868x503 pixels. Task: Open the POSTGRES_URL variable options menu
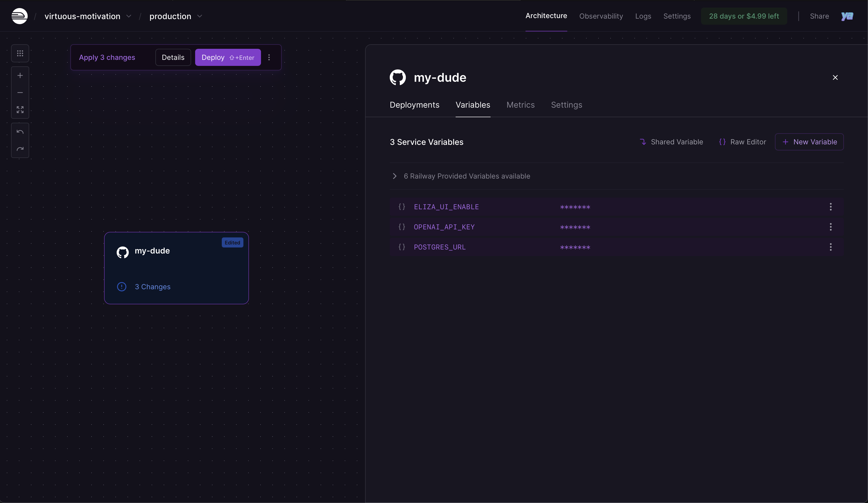(831, 247)
